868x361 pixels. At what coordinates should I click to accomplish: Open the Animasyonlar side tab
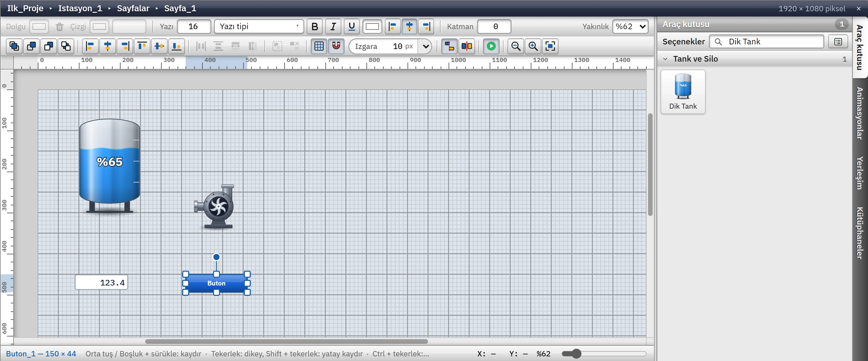pos(860,114)
